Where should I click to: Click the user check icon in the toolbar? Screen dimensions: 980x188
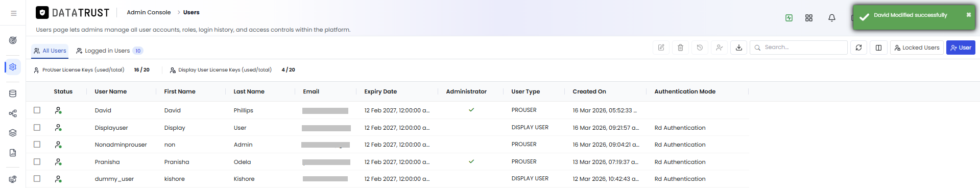coord(719,48)
